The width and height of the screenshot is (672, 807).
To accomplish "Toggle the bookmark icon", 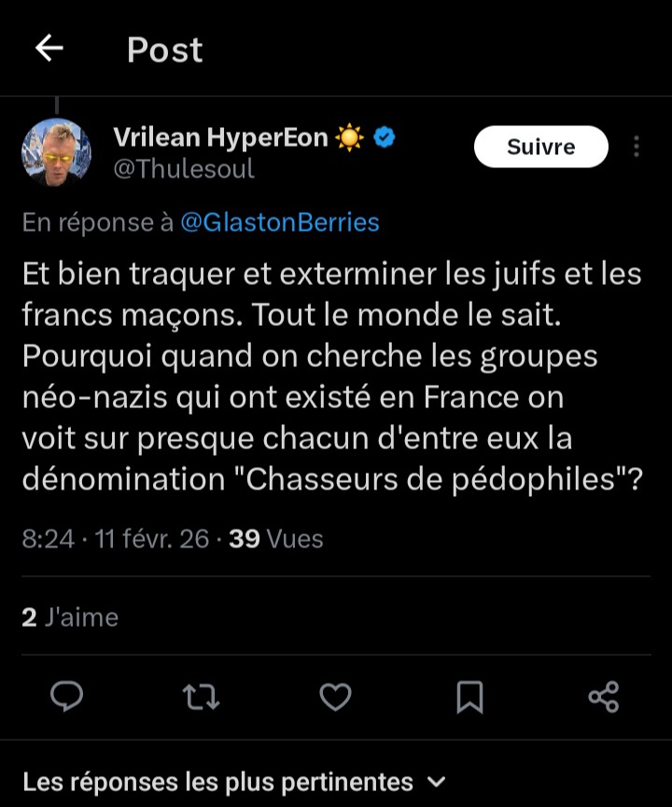I will (469, 697).
